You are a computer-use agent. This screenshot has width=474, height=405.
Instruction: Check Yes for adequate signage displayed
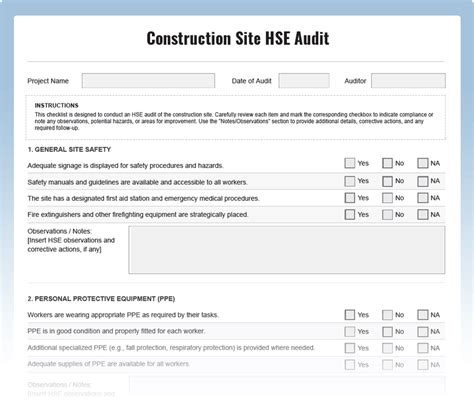click(x=349, y=163)
